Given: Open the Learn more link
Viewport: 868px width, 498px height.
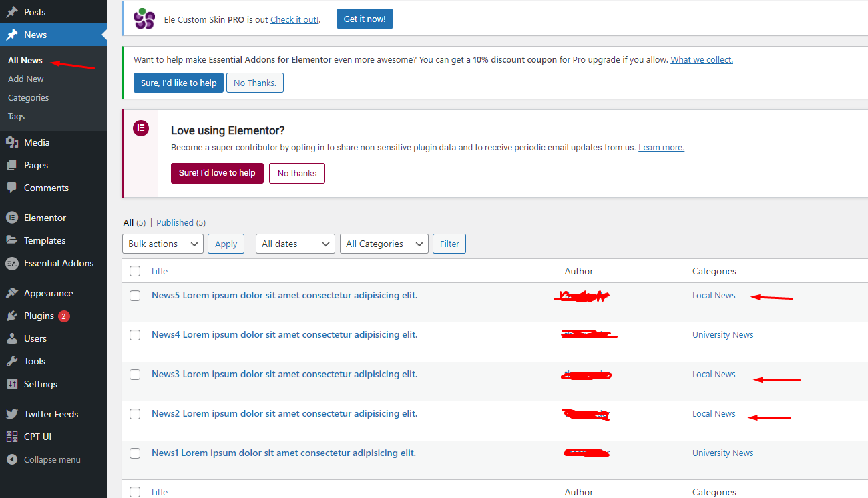Looking at the screenshot, I should coord(661,147).
